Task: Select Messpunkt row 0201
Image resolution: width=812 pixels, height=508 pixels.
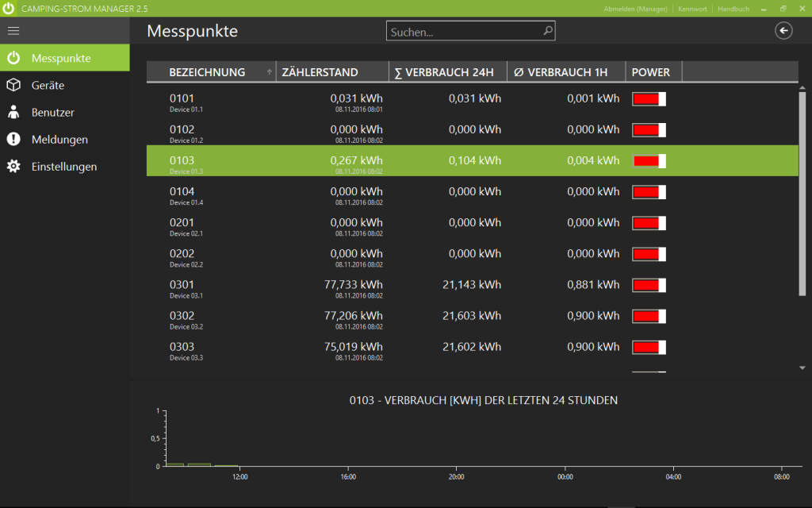Action: [x=473, y=223]
